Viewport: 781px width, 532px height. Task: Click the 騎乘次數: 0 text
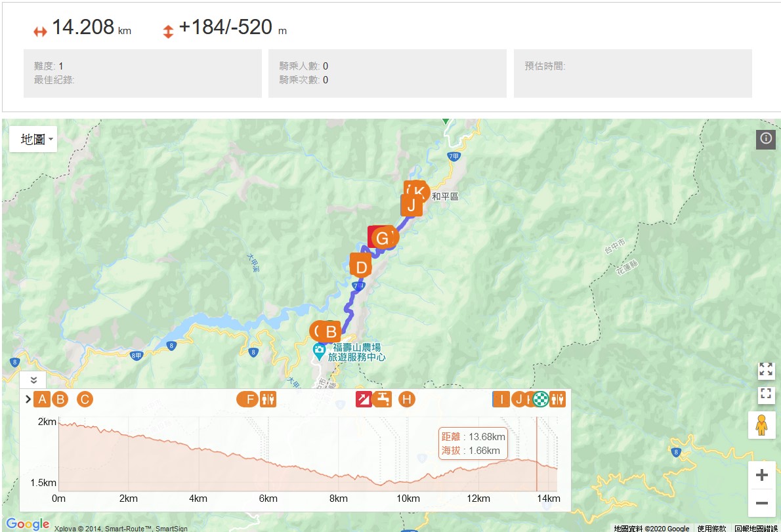coord(304,80)
